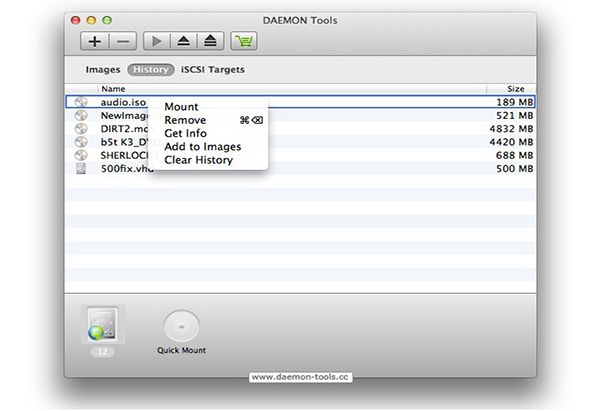Click the minus remove image button

[x=123, y=41]
